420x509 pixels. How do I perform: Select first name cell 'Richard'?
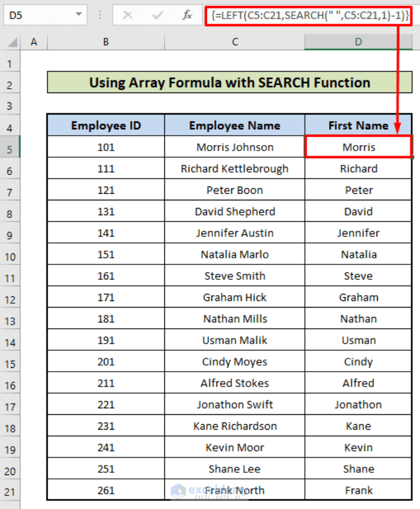pyautogui.click(x=358, y=169)
